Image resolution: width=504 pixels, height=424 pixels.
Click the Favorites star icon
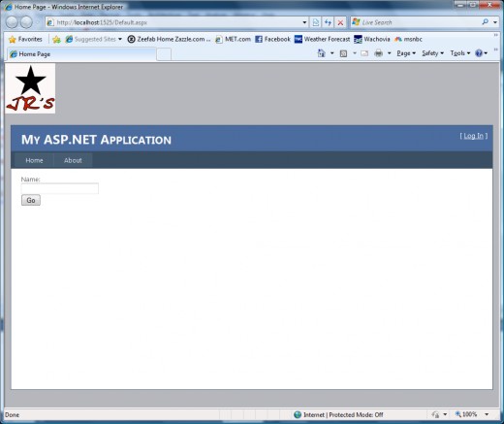click(x=13, y=40)
